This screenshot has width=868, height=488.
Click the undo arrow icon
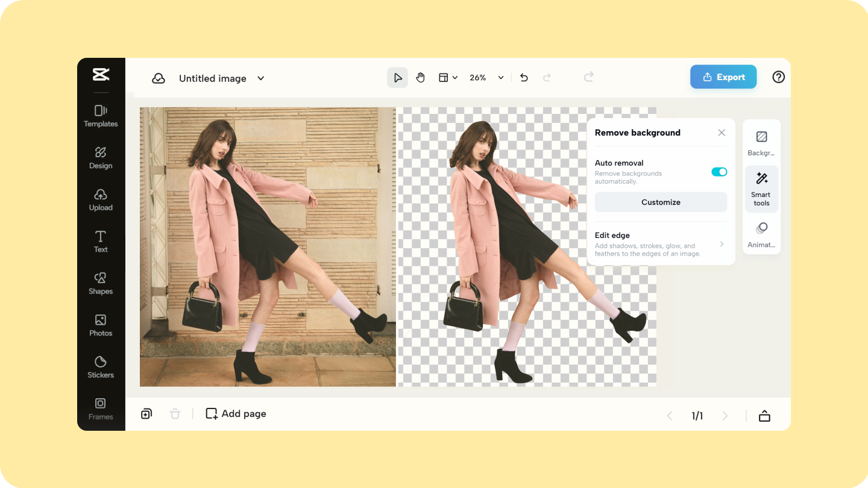pyautogui.click(x=524, y=78)
